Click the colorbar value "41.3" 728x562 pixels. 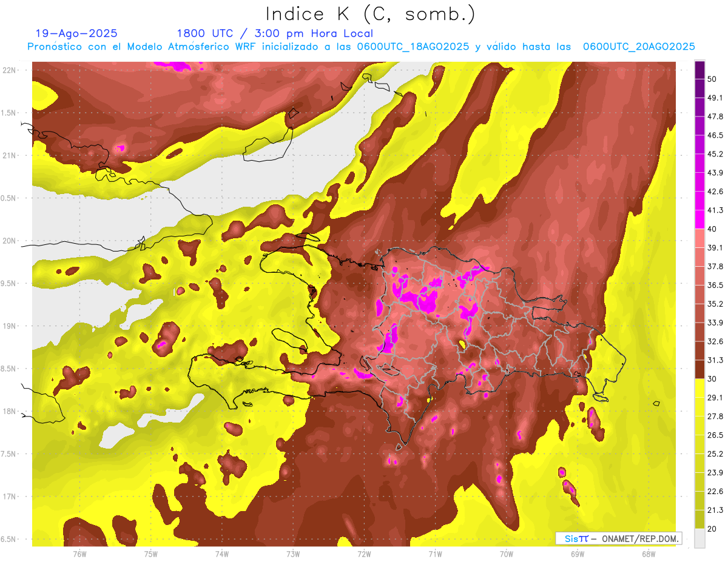tap(715, 210)
